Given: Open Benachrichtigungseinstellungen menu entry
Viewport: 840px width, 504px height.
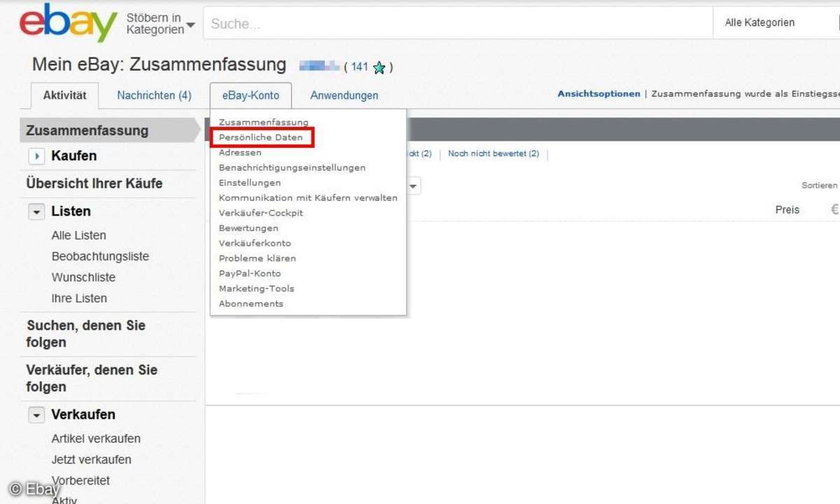Looking at the screenshot, I should click(292, 168).
